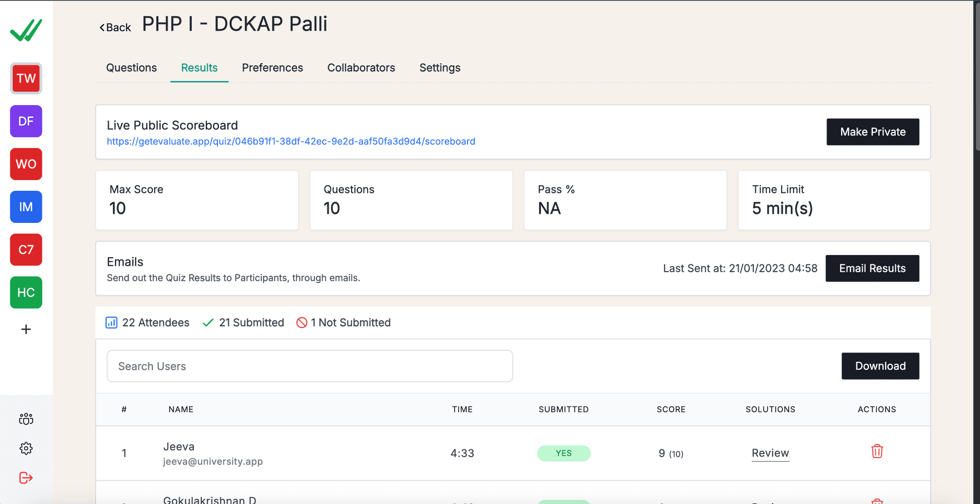Open the IM workspace
This screenshot has width=980, height=504.
tap(26, 207)
